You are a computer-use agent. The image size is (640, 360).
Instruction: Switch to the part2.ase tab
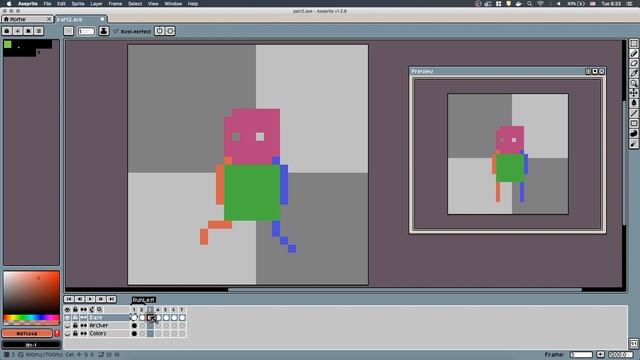click(81, 19)
